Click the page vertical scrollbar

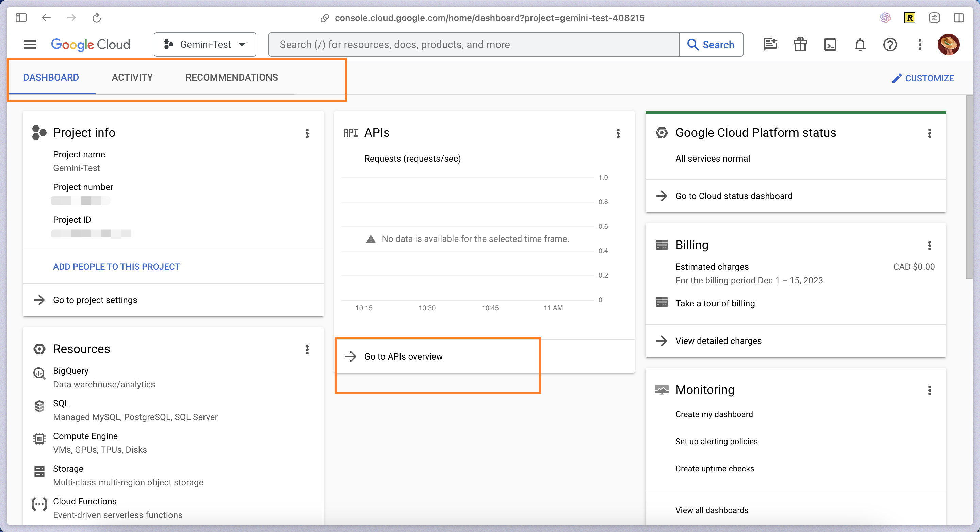(969, 187)
